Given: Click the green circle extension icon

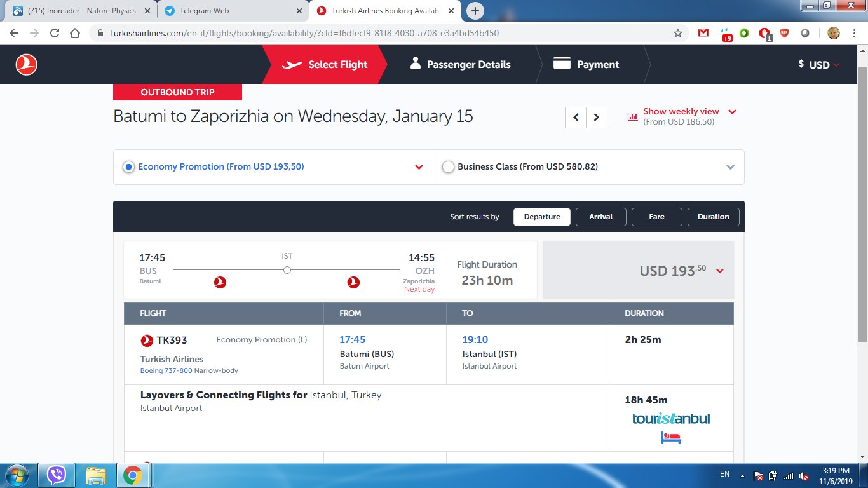Looking at the screenshot, I should pyautogui.click(x=744, y=33).
